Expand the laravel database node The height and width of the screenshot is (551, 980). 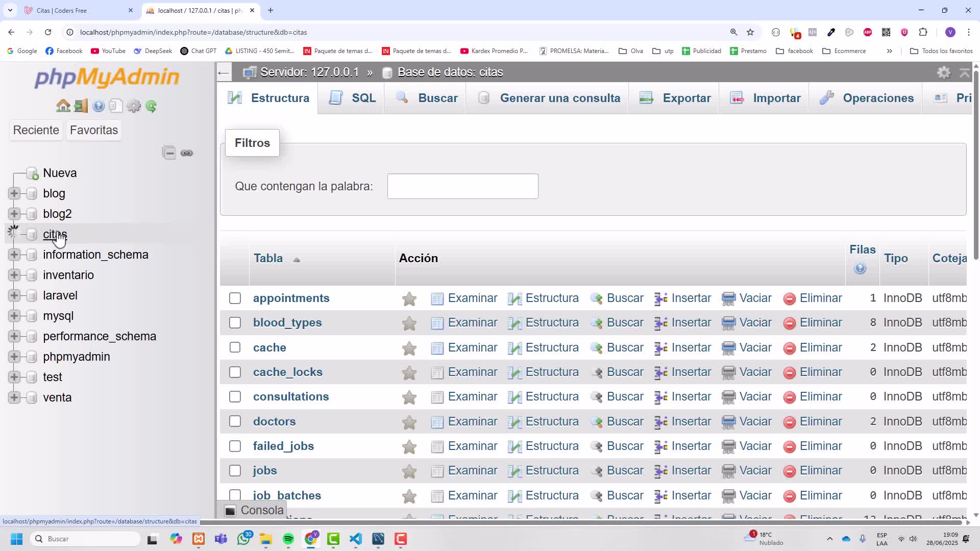click(x=14, y=295)
